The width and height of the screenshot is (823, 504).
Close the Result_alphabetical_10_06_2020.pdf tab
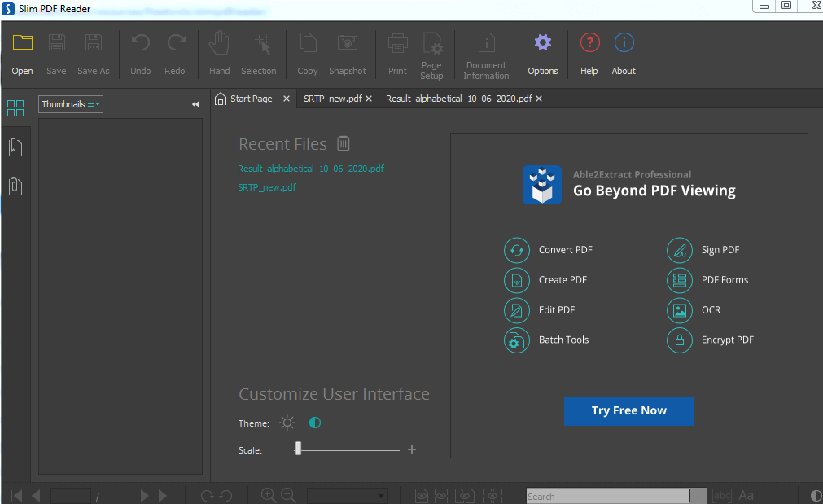(x=539, y=99)
